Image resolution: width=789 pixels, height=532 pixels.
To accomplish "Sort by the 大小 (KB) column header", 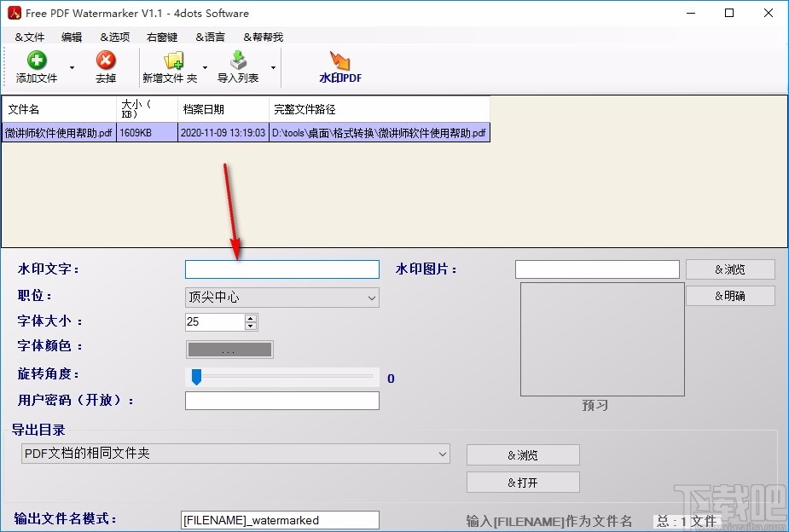I will coord(147,109).
